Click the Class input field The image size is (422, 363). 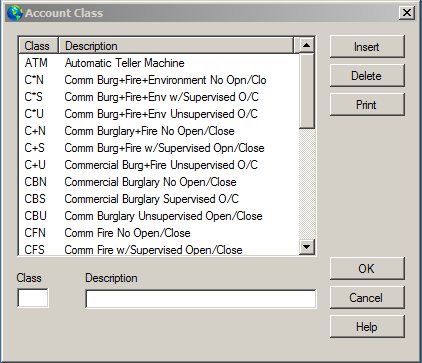click(33, 298)
